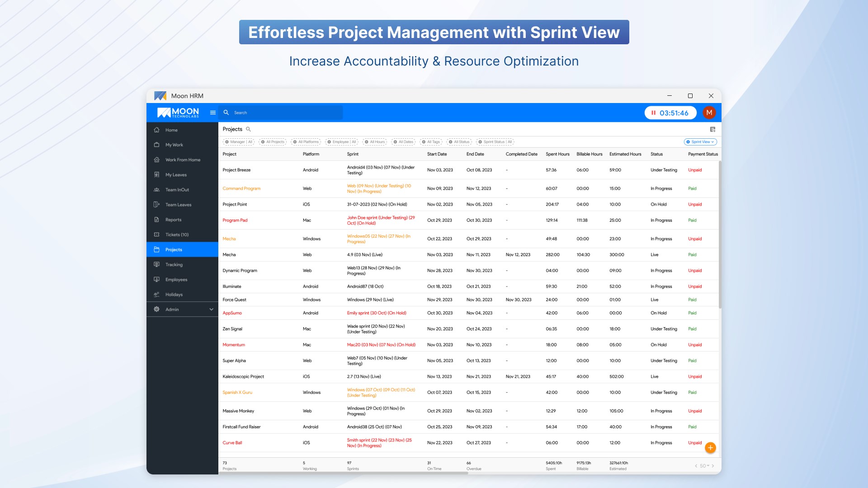Open the page size 50 dropdown

click(x=704, y=466)
